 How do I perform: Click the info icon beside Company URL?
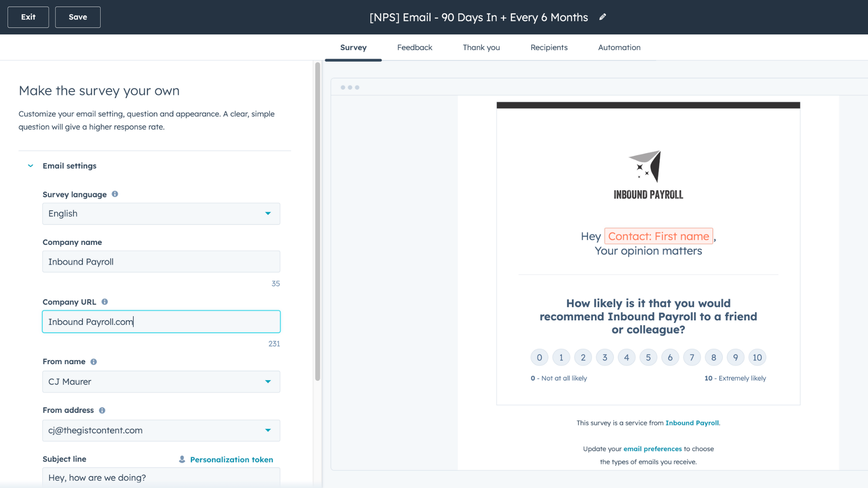[104, 301]
